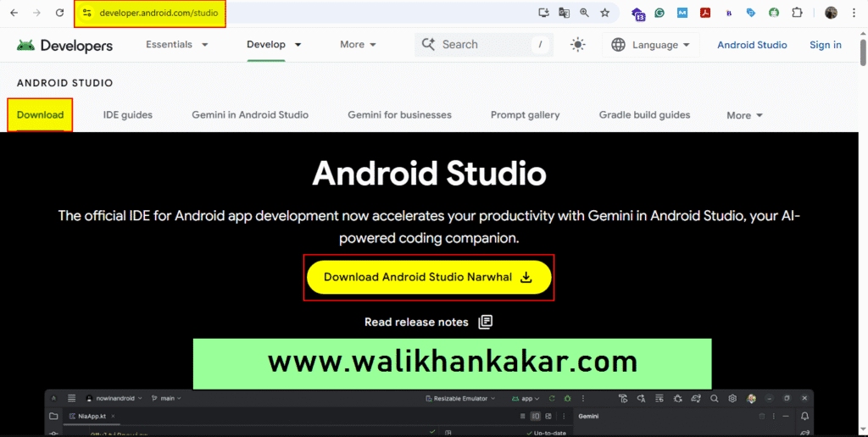Image resolution: width=868 pixels, height=437 pixels.
Task: Click the green robot extension icon
Action: [774, 13]
